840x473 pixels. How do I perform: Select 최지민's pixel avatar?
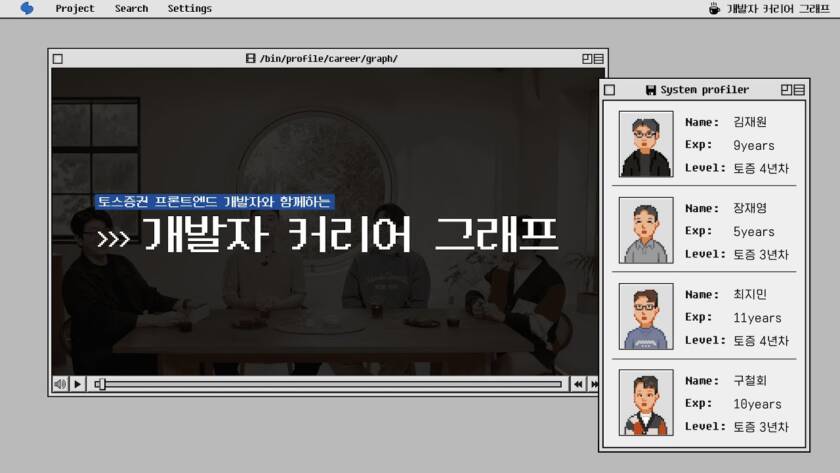click(646, 316)
